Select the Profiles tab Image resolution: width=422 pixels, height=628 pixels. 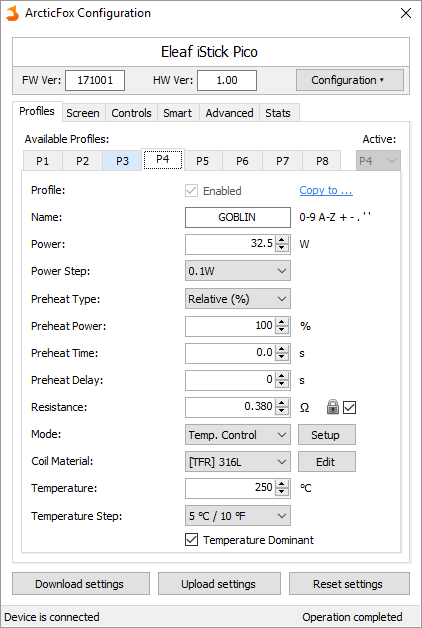coord(37,111)
